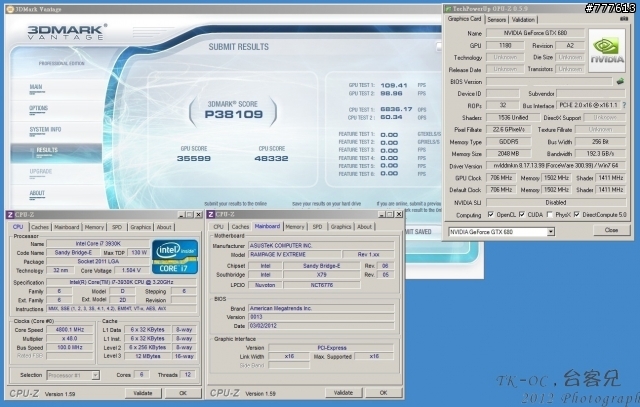Screen dimensions: 640x407
Task: Select the Graphics Card tab in GPU-Z
Action: click(x=464, y=19)
